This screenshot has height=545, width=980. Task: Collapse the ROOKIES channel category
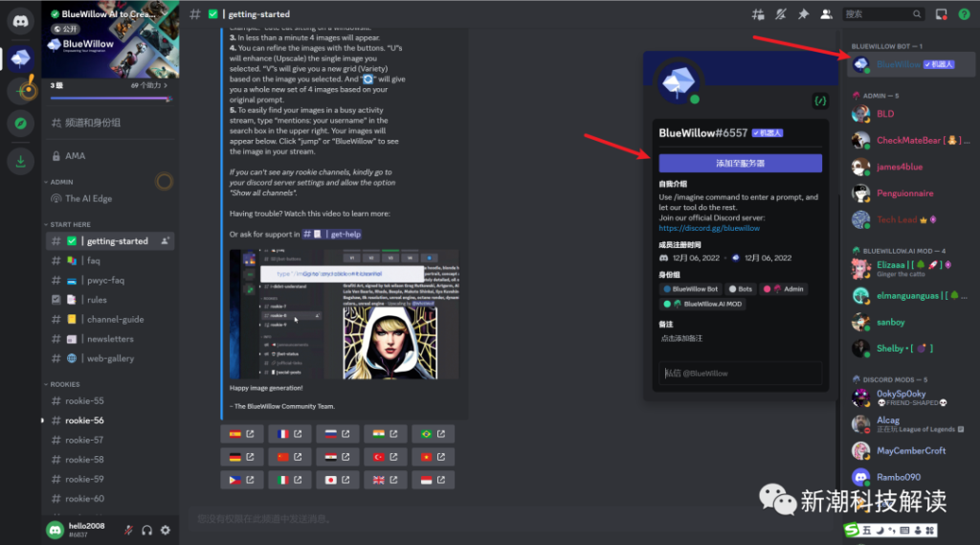coord(65,384)
